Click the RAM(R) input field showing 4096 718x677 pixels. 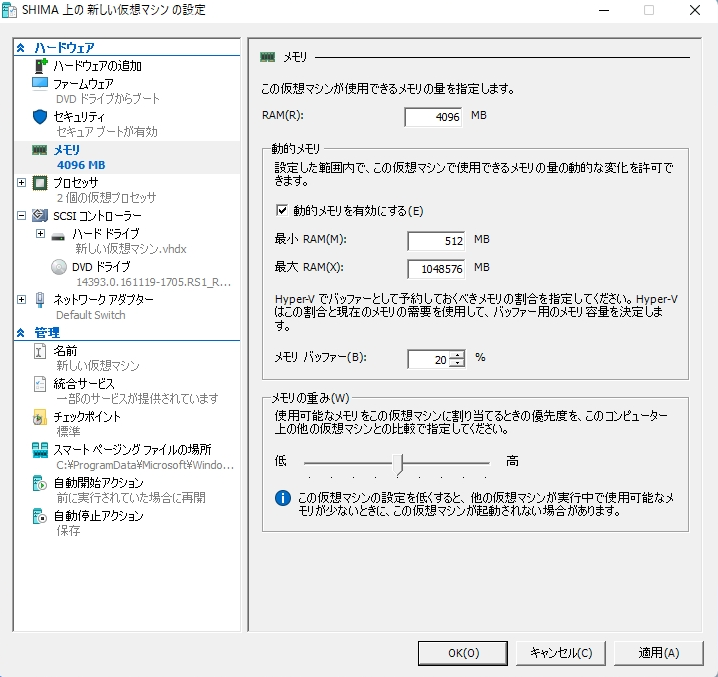pyautogui.click(x=433, y=117)
